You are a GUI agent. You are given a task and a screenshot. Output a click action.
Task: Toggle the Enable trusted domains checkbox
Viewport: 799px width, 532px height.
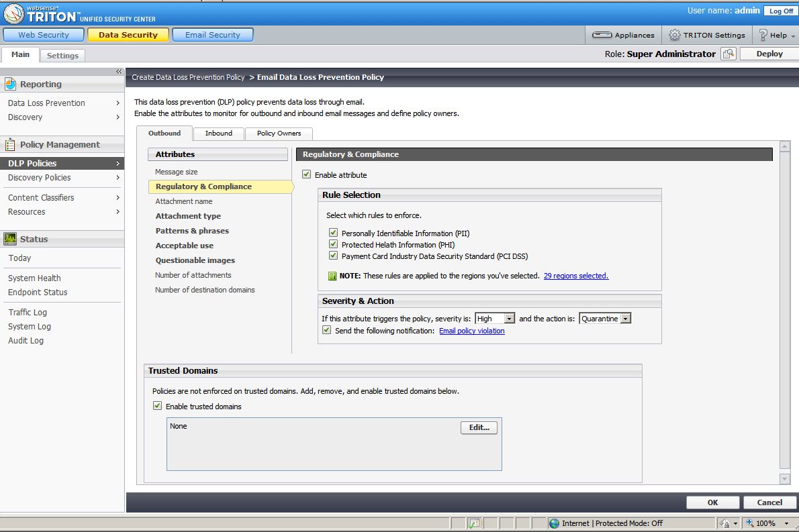coord(157,405)
